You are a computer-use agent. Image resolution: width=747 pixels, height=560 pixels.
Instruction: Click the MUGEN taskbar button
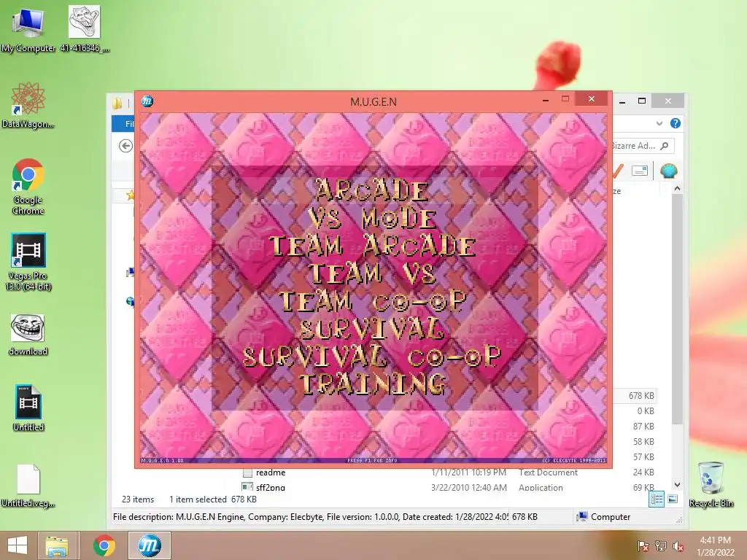click(150, 545)
